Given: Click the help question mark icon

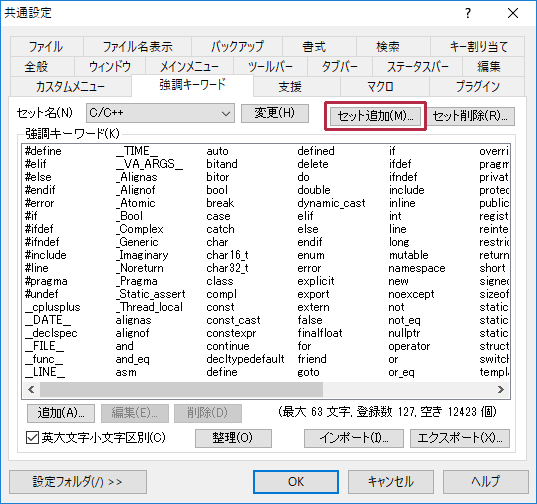Looking at the screenshot, I should pos(468,13).
